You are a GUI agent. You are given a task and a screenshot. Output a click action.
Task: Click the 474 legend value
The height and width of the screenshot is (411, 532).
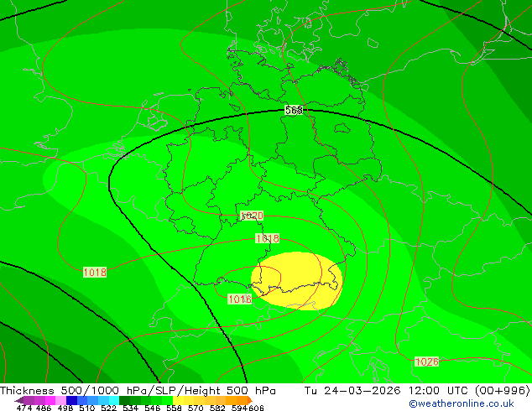[24, 408]
